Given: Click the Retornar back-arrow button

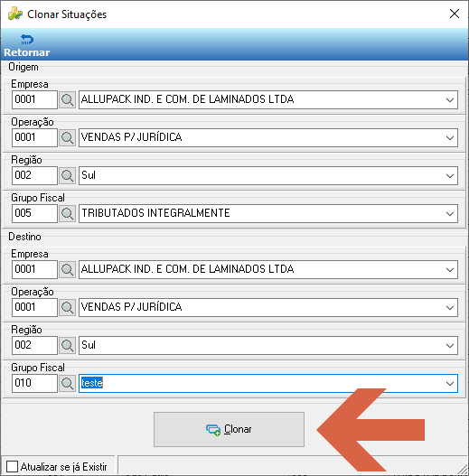Looking at the screenshot, I should pos(27,45).
